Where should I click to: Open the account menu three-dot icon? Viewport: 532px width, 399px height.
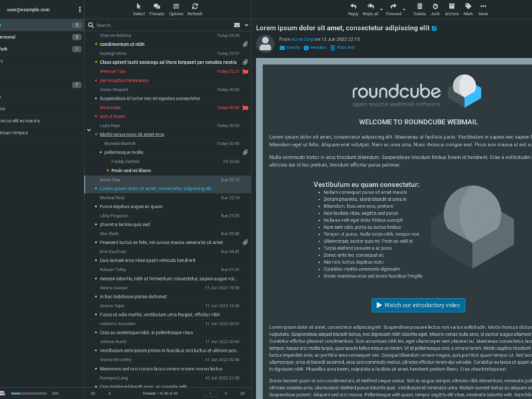pos(80,9)
